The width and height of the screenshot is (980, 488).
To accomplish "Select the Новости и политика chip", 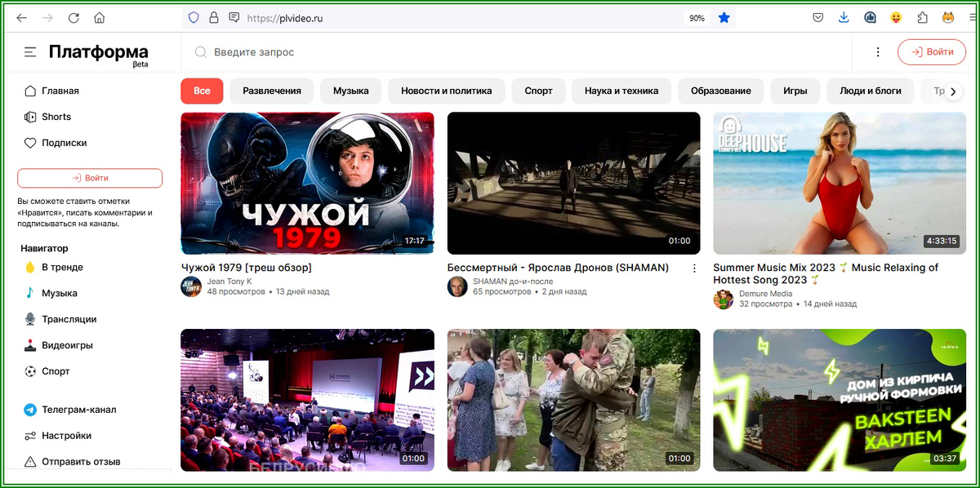I will (447, 91).
